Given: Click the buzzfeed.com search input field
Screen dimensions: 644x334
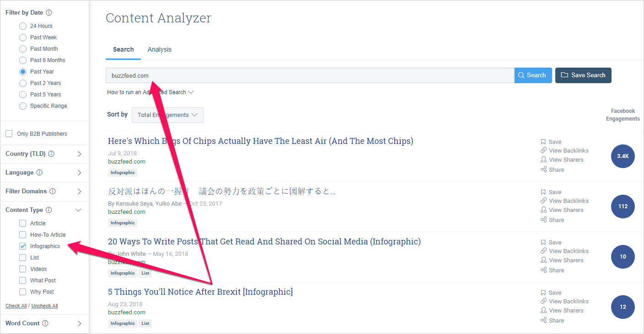Looking at the screenshot, I should (x=309, y=75).
